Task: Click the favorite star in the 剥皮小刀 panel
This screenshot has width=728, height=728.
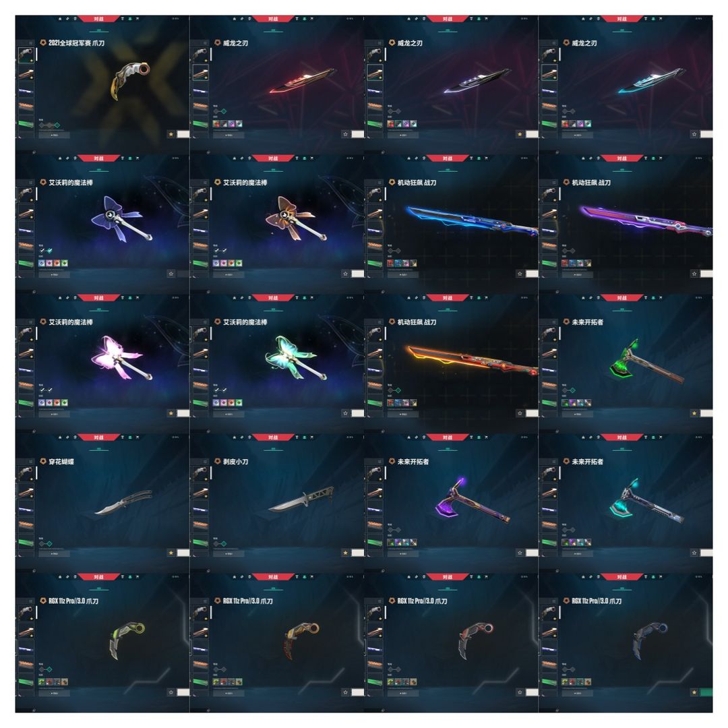Action: click(x=345, y=553)
